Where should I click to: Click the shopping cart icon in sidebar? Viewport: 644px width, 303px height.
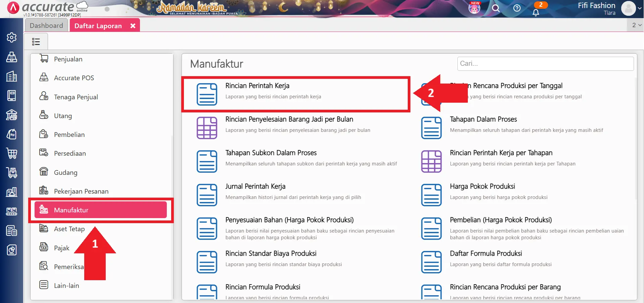12,153
